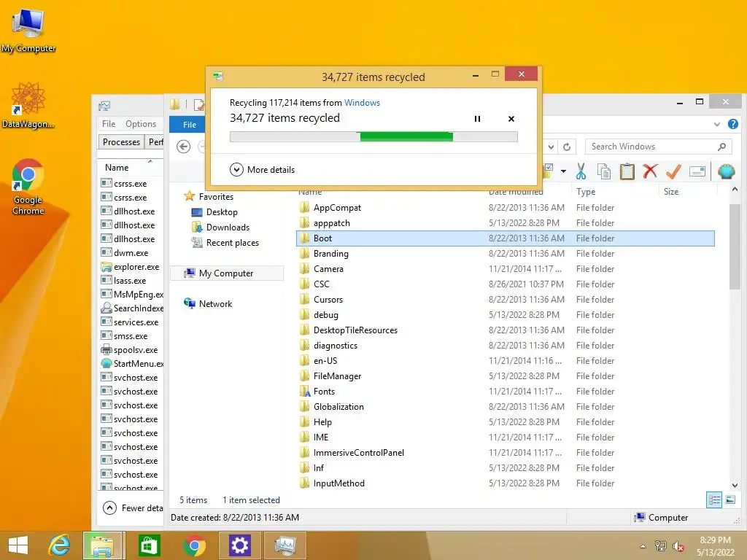The width and height of the screenshot is (747, 560).
Task: Click the muted volume tray icon
Action: tap(678, 546)
